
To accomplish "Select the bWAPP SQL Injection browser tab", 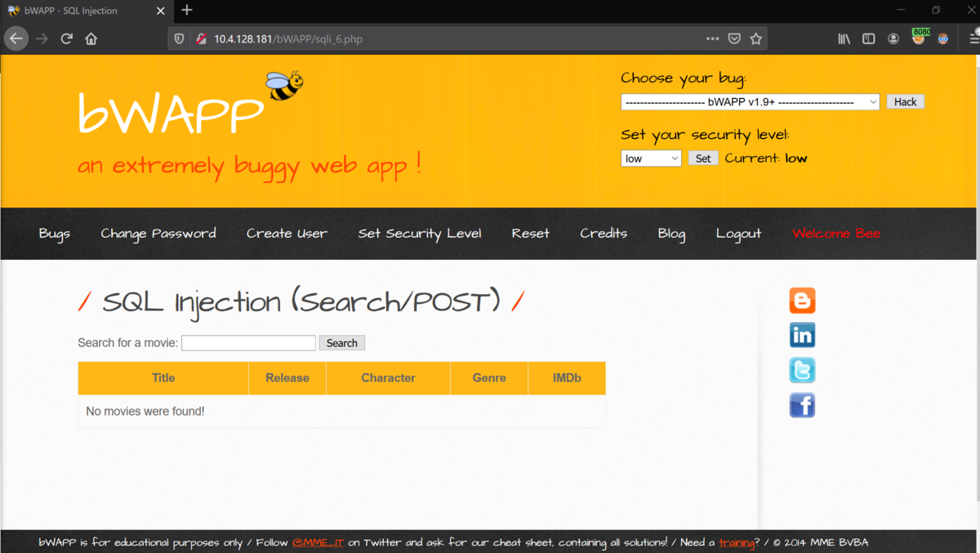I will pyautogui.click(x=86, y=11).
